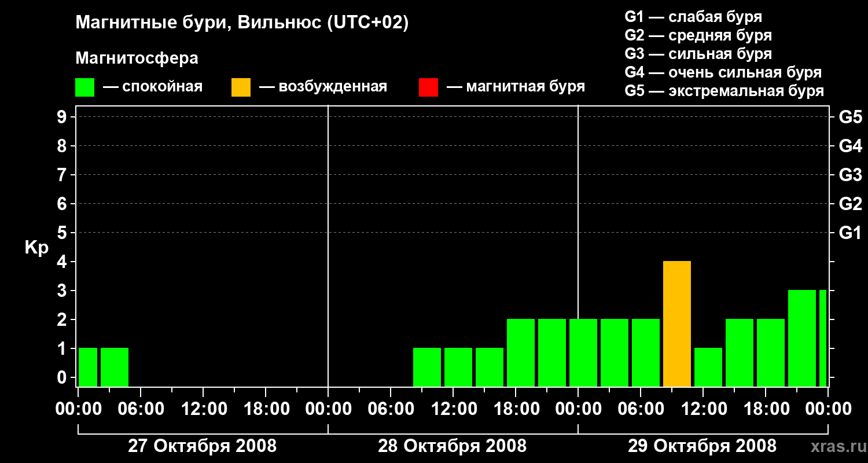Viewport: 868px width, 463px height.
Task: Select the 'G5 — экстремальная буря' legend line
Action: coord(724,91)
